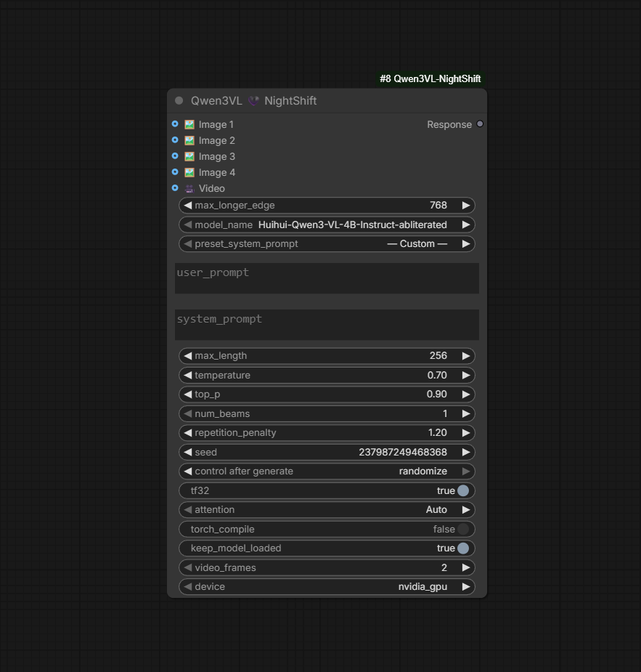Switch to next device option arrow

pos(466,587)
